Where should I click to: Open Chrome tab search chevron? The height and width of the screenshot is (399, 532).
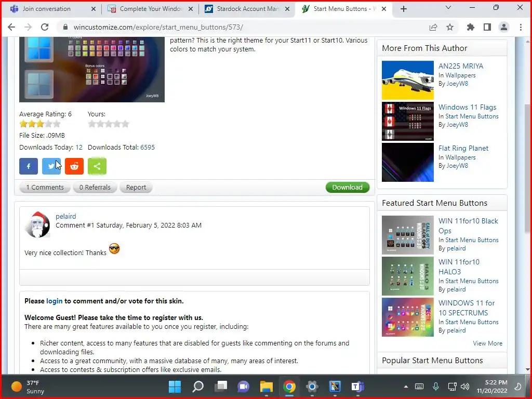448,7
